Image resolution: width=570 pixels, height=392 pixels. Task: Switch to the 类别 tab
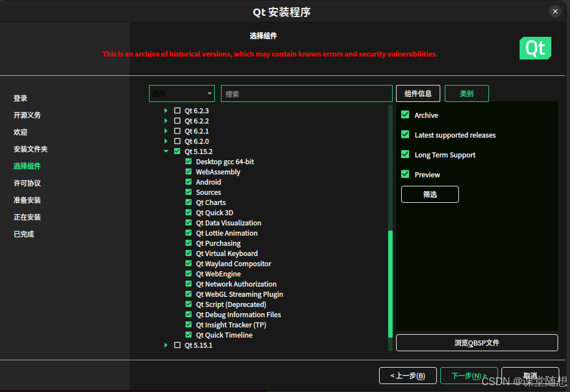467,93
